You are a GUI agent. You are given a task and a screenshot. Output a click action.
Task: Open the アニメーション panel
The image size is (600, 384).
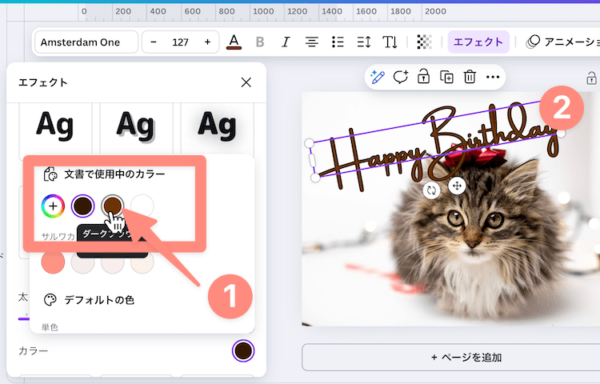point(562,42)
